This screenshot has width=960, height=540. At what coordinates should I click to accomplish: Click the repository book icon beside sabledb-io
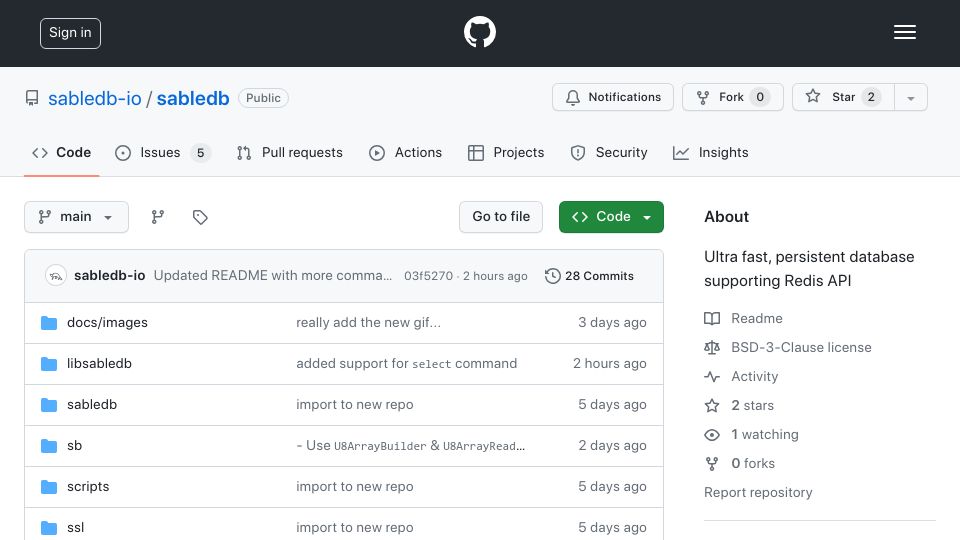tap(32, 98)
